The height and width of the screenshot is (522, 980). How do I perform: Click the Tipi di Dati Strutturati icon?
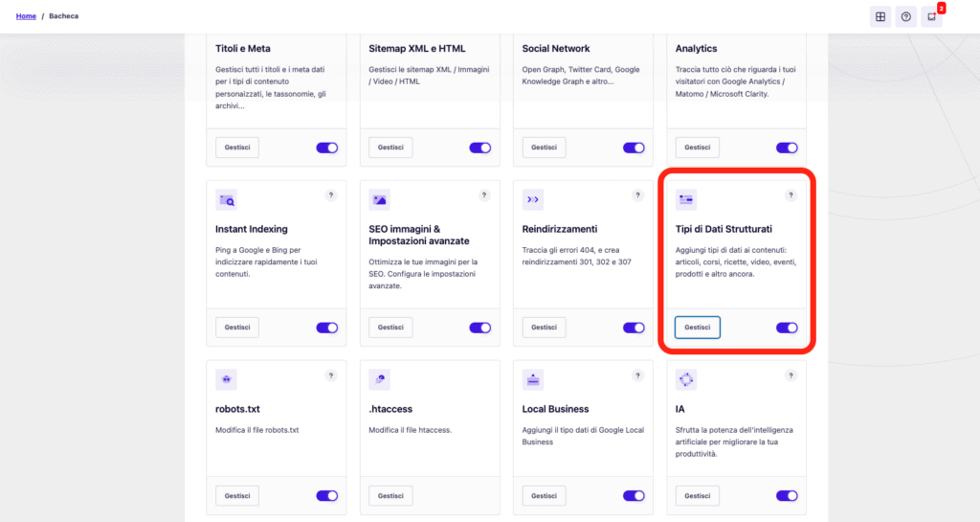click(686, 200)
